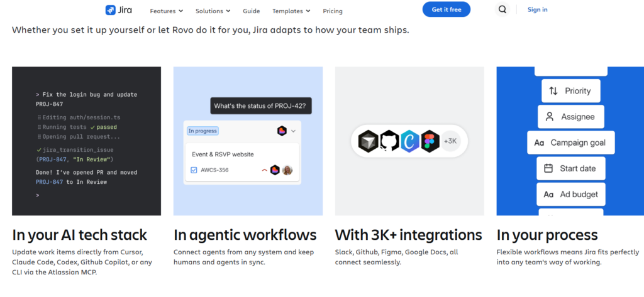644x297 pixels.
Task: Click the Rovo agent icon next to In progress
Action: [282, 131]
